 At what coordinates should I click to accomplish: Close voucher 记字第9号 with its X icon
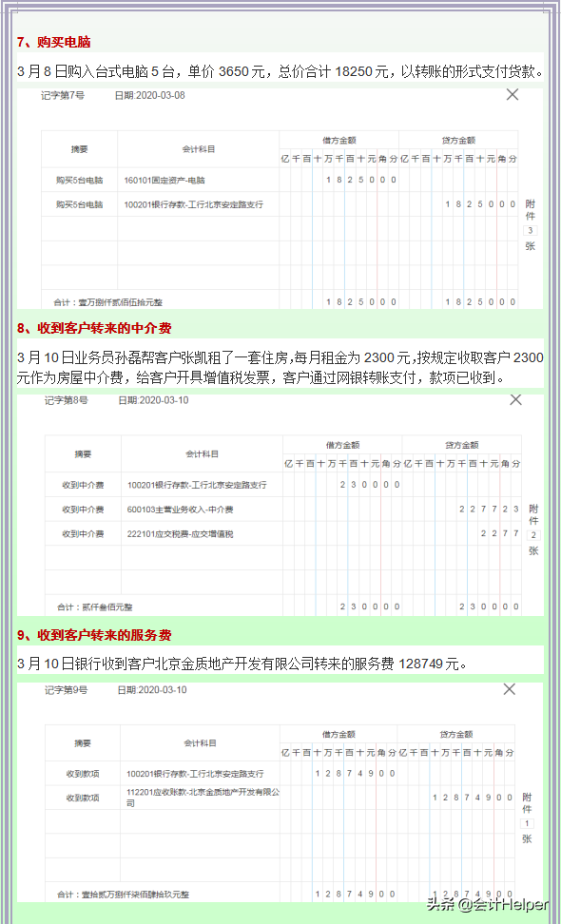coord(509,689)
